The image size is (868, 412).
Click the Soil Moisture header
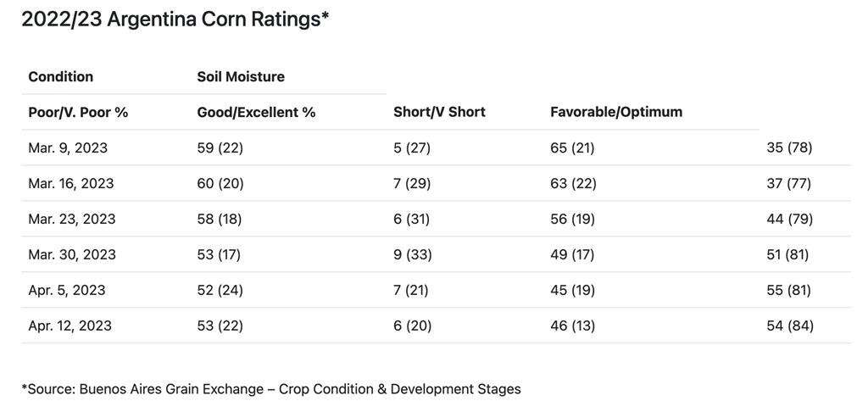[x=241, y=76]
